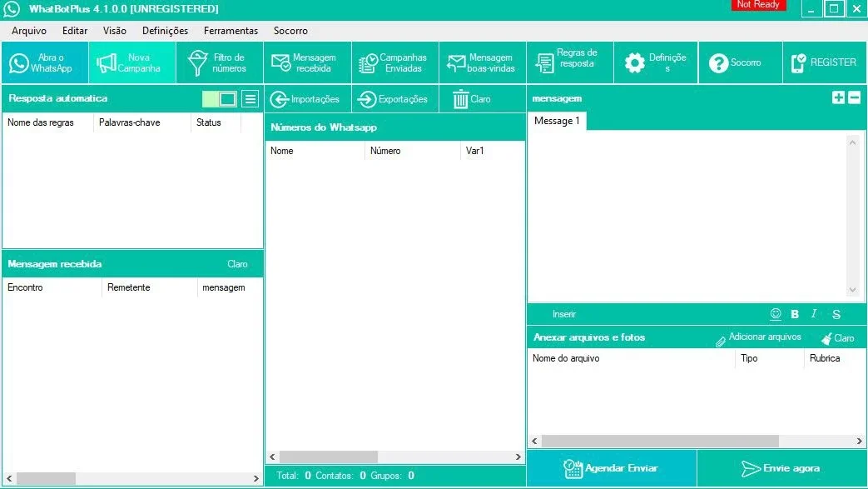Apply bold formatting to message
This screenshot has height=489, width=868.
pyautogui.click(x=795, y=314)
